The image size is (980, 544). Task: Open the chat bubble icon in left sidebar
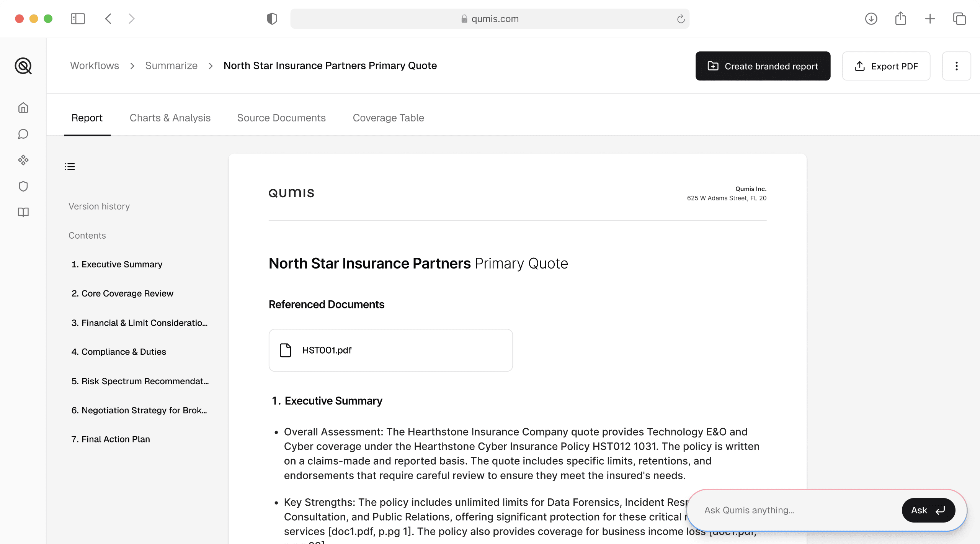(x=23, y=134)
